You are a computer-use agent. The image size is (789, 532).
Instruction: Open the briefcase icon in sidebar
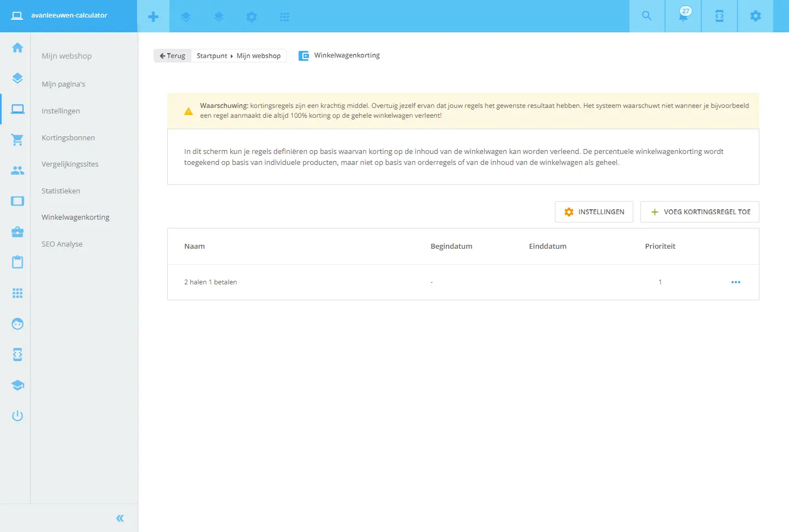tap(18, 232)
